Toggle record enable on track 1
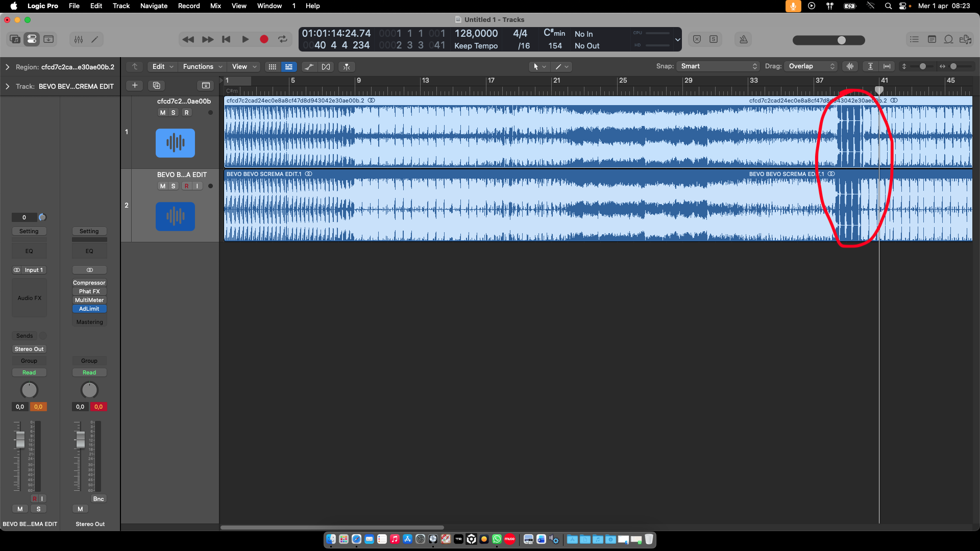The image size is (980, 551). click(186, 113)
